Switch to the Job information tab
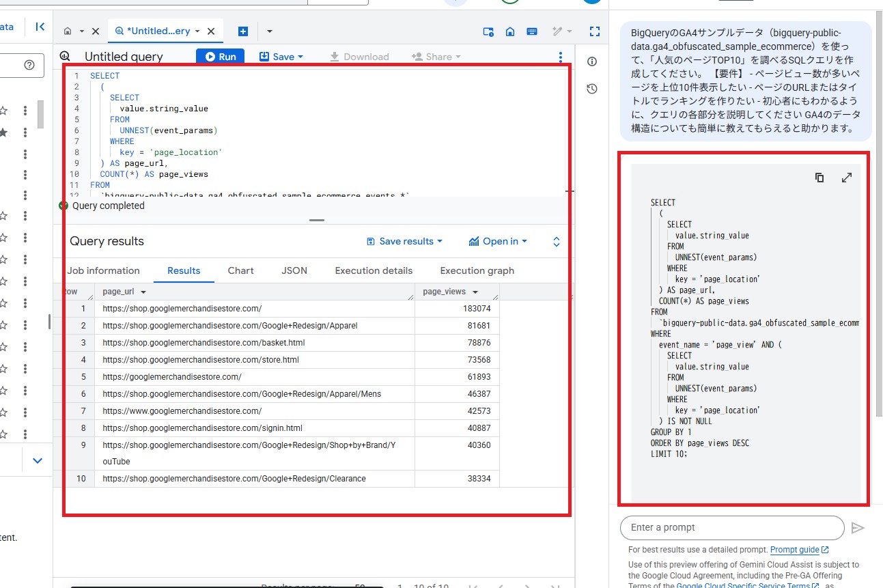883x588 pixels. pos(103,270)
